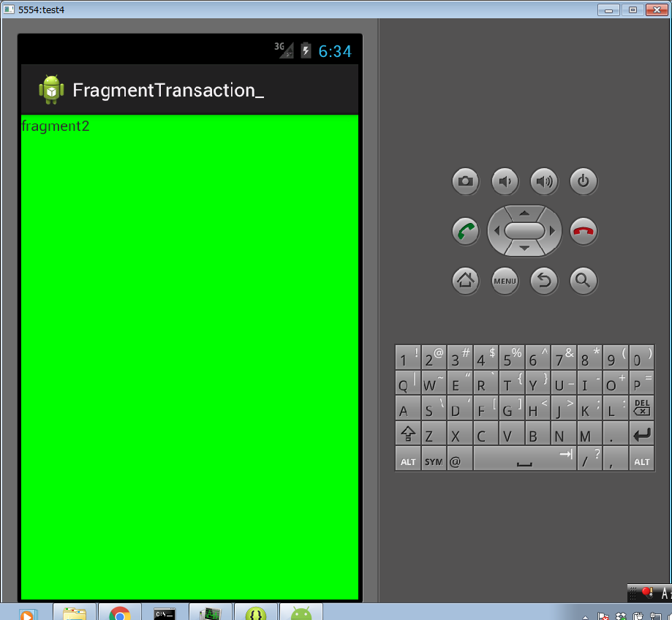
Task: Click the right ALT key
Action: pyautogui.click(x=641, y=458)
